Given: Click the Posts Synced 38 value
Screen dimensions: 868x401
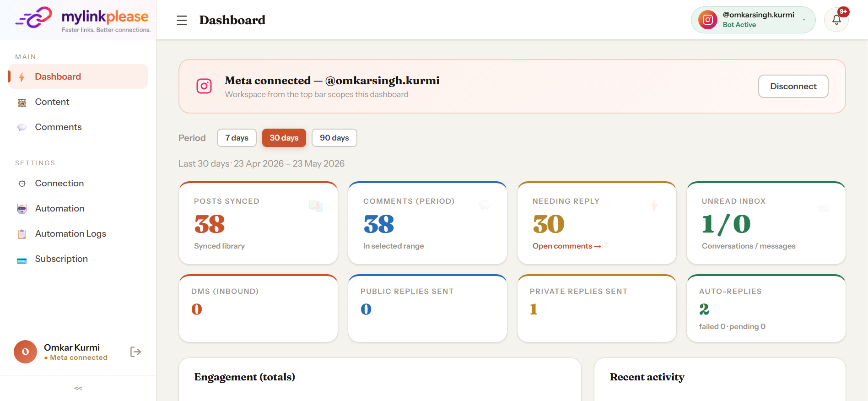Looking at the screenshot, I should [x=210, y=224].
